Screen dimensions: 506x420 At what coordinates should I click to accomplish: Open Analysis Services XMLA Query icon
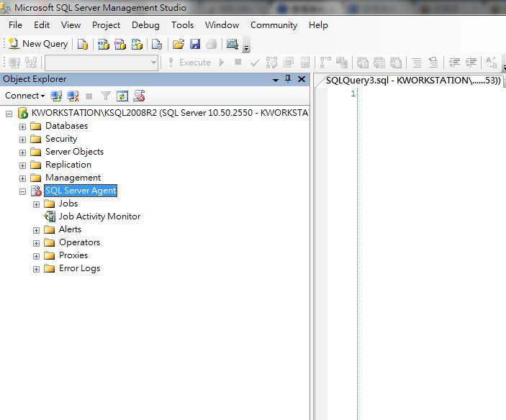pos(137,44)
